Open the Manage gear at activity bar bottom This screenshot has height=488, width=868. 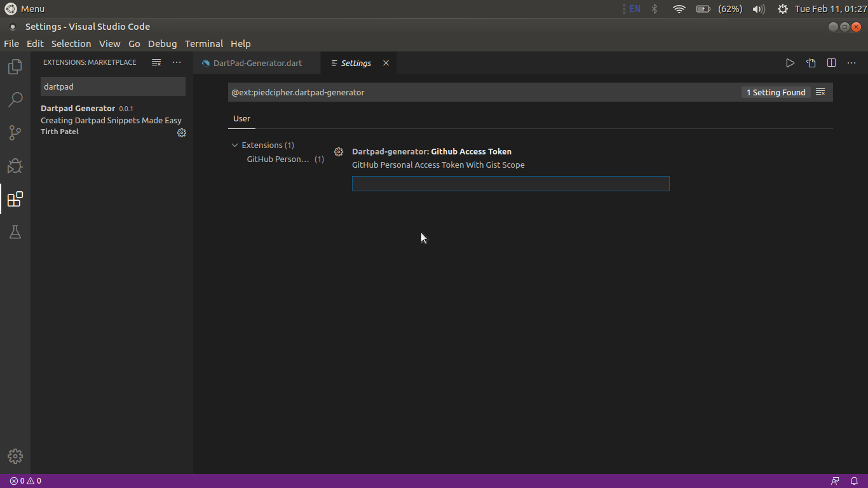point(15,456)
